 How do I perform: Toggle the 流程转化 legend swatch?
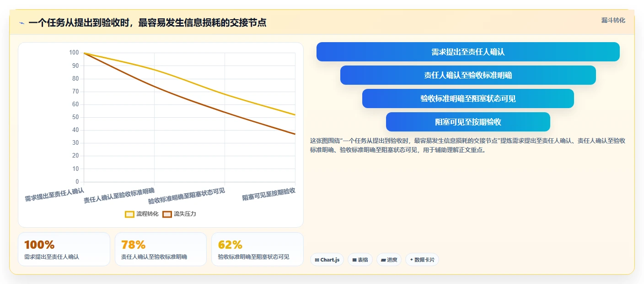click(130, 214)
